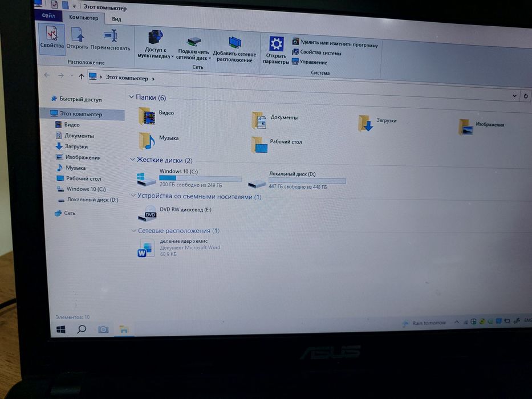Click Свойства системы
This screenshot has height=399, width=532.
[x=317, y=52]
